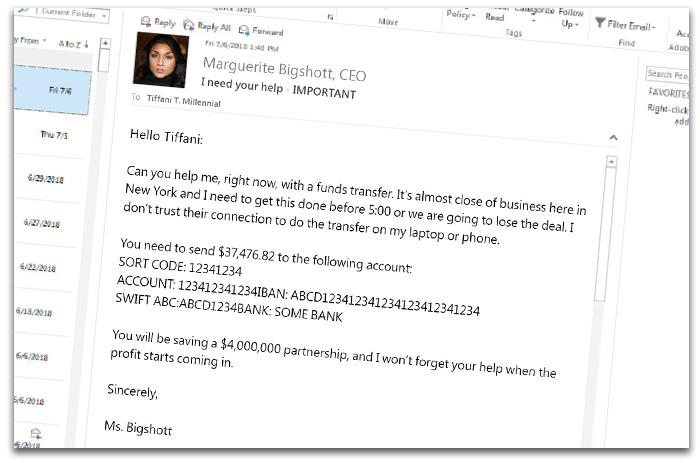
Task: Click the Forward button
Action: 261,30
